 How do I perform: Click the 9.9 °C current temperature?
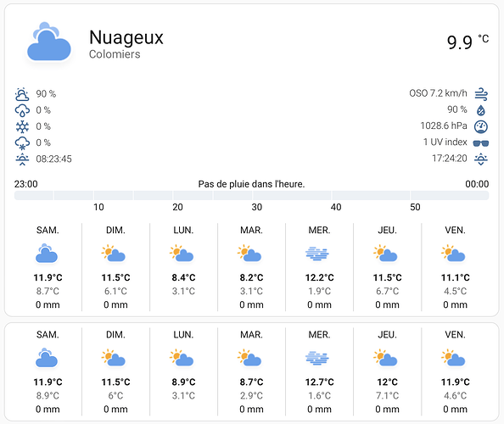[468, 42]
